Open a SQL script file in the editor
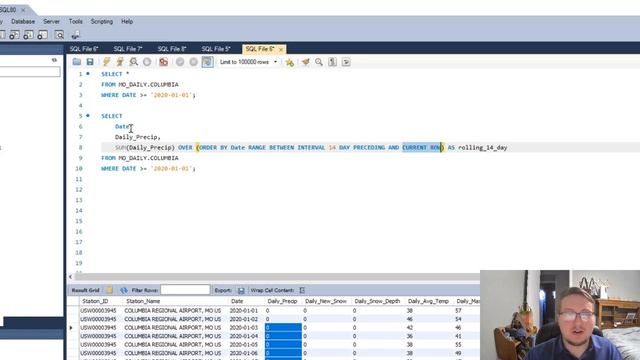Screen dimensions: 640x360 pos(77,62)
